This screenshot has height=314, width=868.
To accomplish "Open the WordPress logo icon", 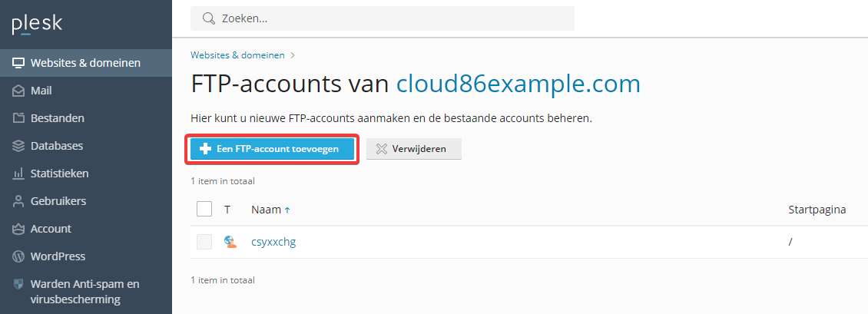I will [x=18, y=256].
